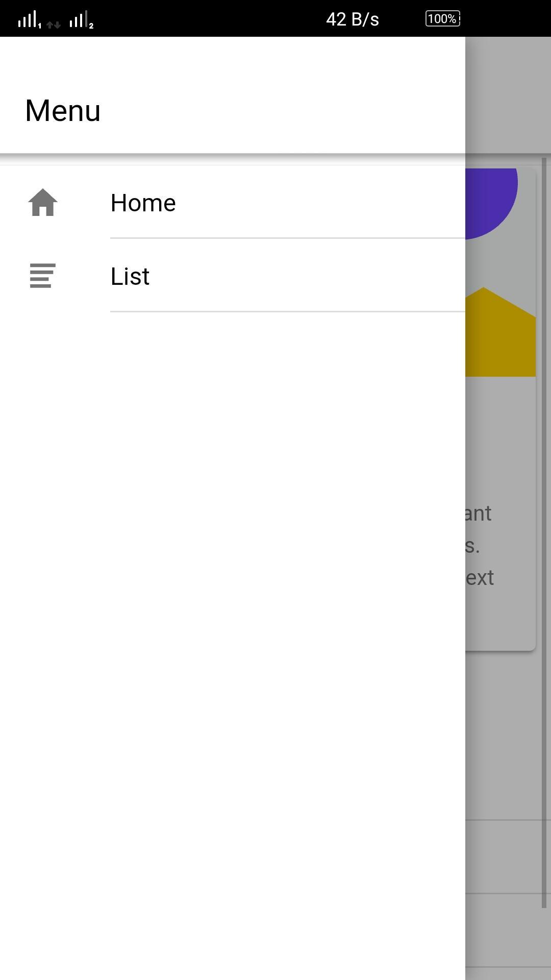Tap the purple circle behind the drawer
551x980 pixels.
(491, 203)
